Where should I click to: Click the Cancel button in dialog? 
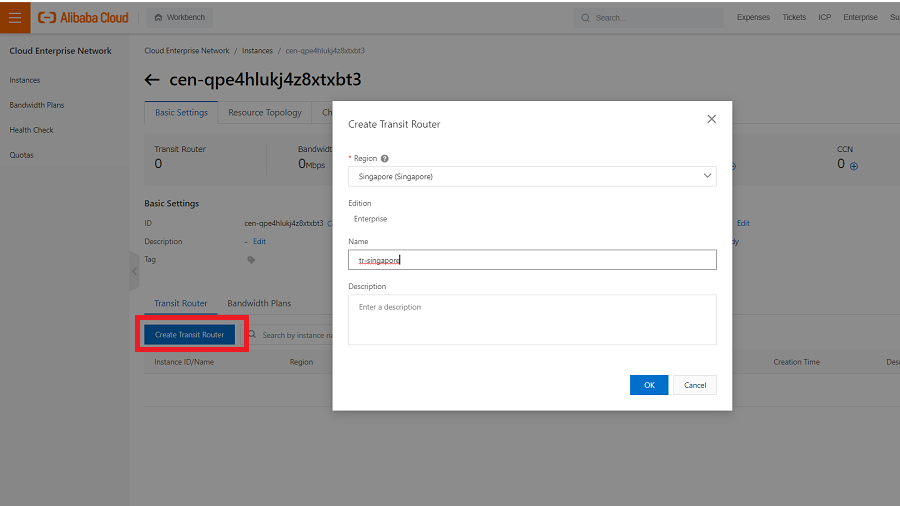695,385
